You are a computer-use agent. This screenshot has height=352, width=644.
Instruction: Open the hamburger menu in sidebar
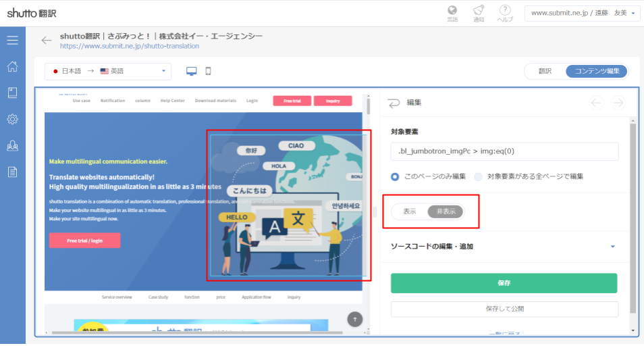point(12,40)
